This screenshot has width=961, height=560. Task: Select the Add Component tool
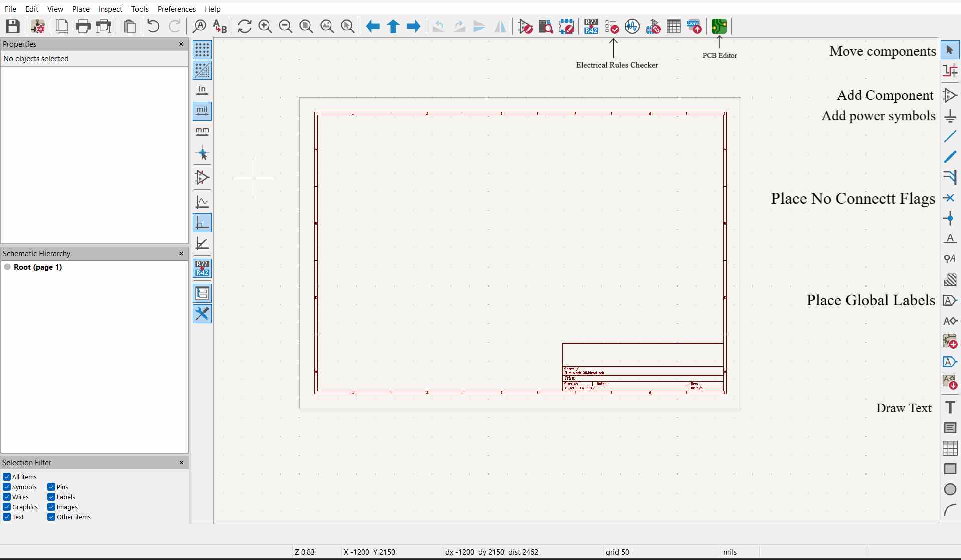950,95
